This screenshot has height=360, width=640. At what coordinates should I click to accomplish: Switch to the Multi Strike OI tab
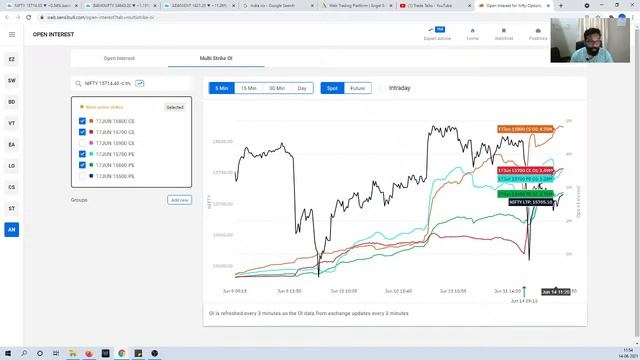(x=216, y=58)
